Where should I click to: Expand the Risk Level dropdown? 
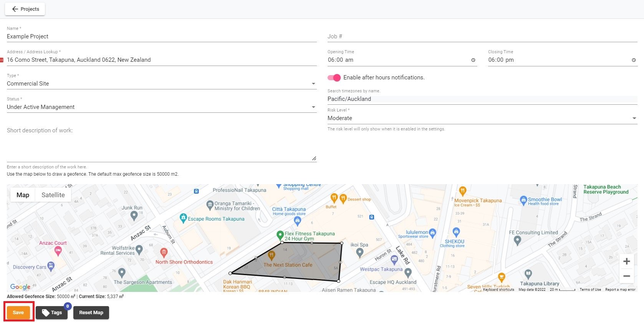pos(482,118)
